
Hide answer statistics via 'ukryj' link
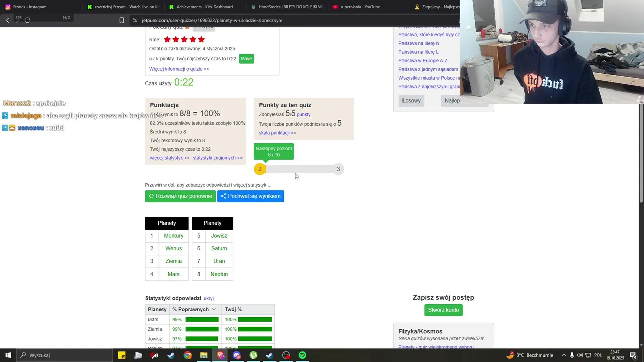209,298
